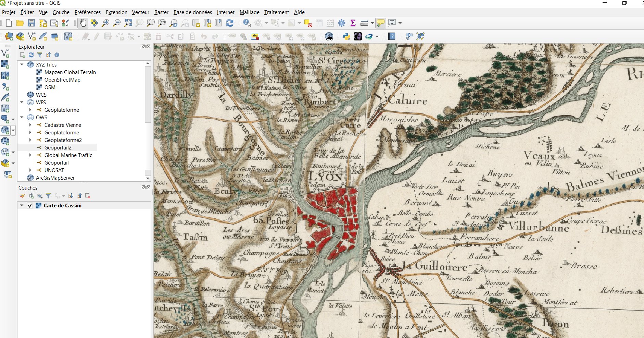Open a project using the folder icon
Screen dimensions: 644x338
click(x=20, y=23)
